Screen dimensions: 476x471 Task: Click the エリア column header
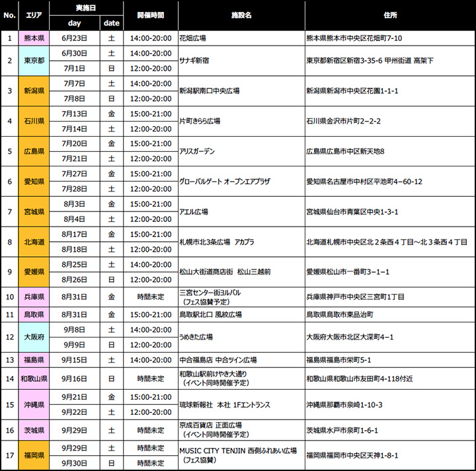click(x=34, y=15)
